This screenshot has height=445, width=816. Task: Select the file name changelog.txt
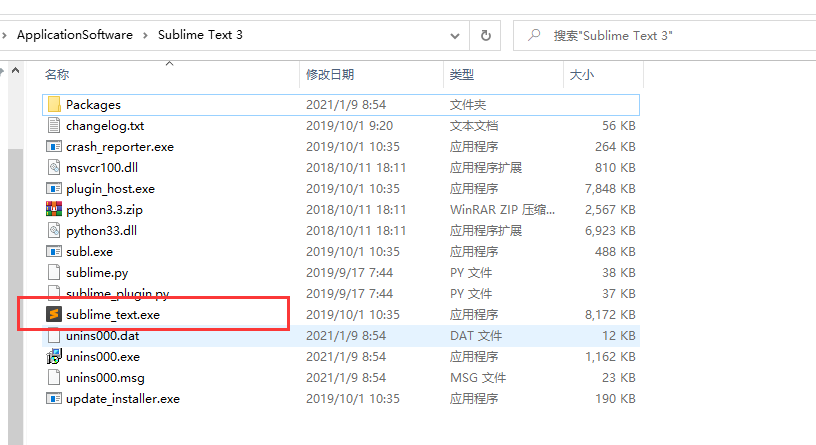tap(105, 126)
